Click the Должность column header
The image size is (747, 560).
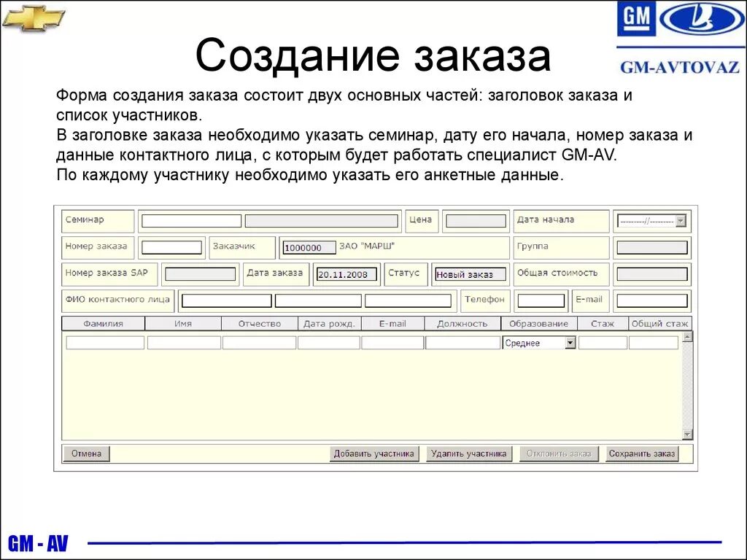click(x=462, y=324)
